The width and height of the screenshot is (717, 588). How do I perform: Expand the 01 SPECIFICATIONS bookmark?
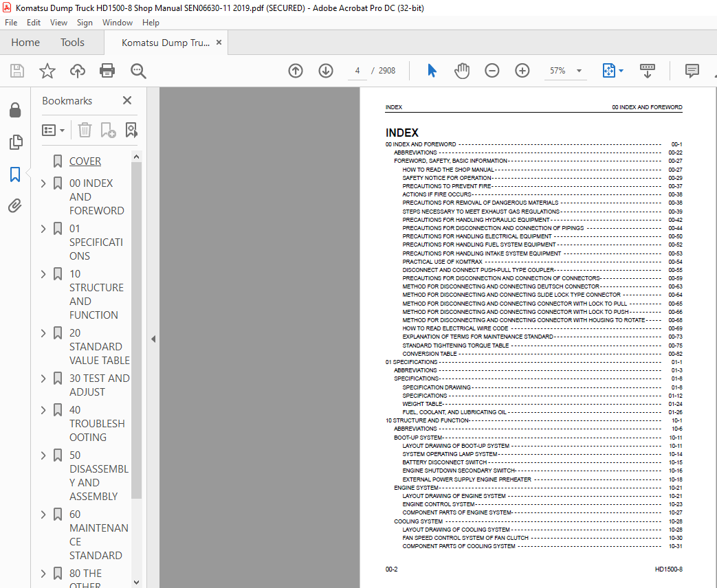pos(43,229)
